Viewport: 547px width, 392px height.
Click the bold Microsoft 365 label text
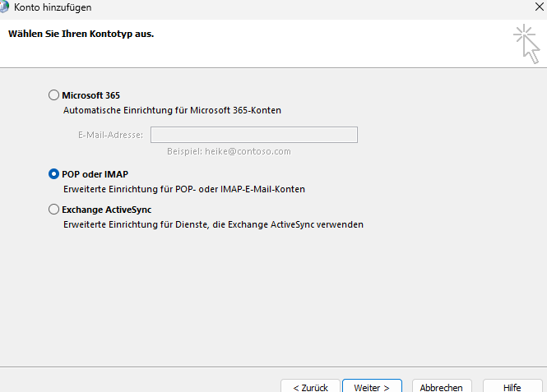pyautogui.click(x=90, y=95)
